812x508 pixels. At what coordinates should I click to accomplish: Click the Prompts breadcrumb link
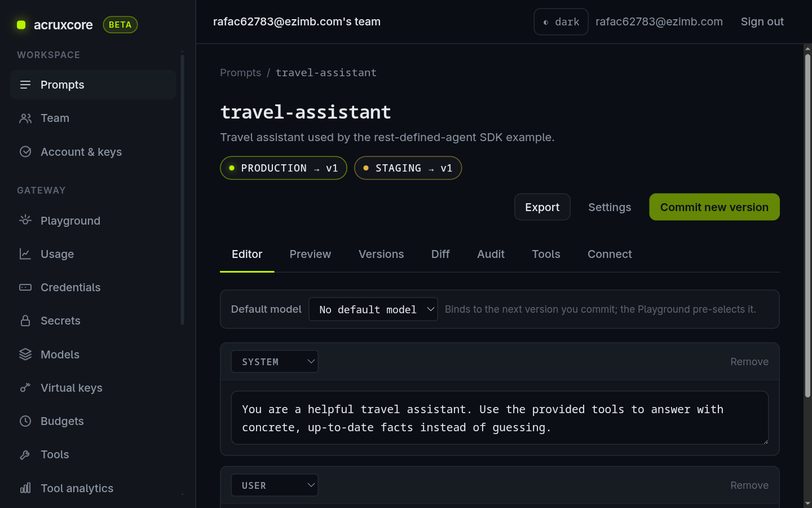coord(241,73)
